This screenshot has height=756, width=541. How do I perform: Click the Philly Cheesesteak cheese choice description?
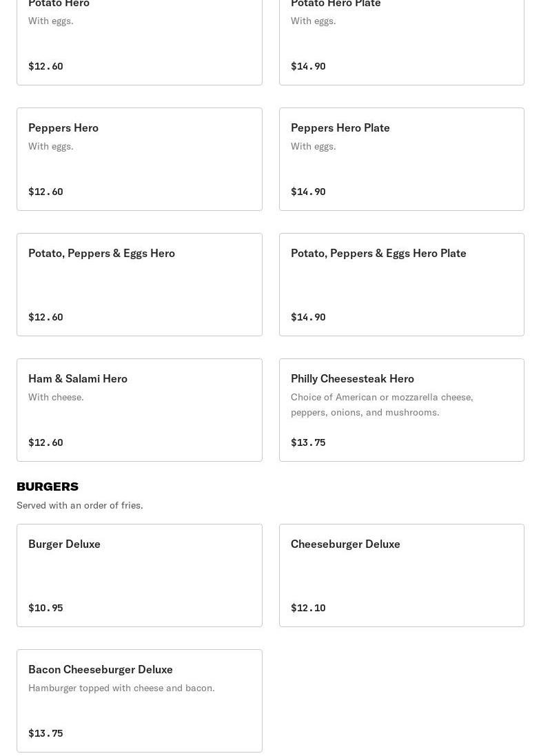pyautogui.click(x=382, y=405)
